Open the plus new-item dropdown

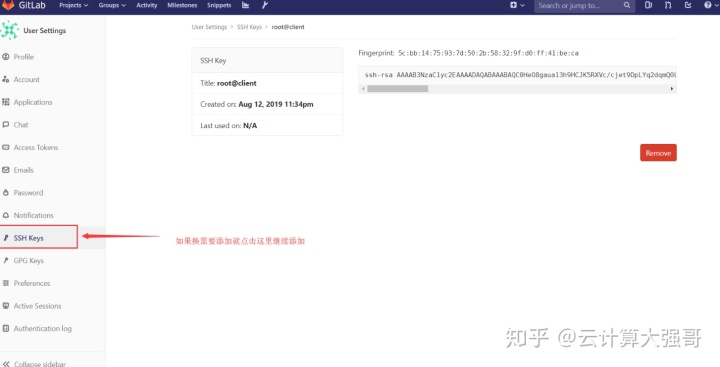[517, 6]
